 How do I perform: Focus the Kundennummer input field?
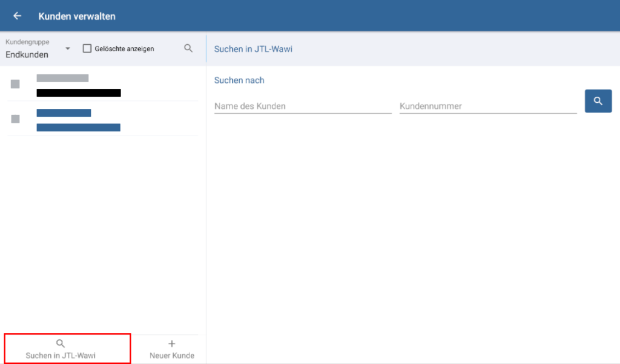487,106
